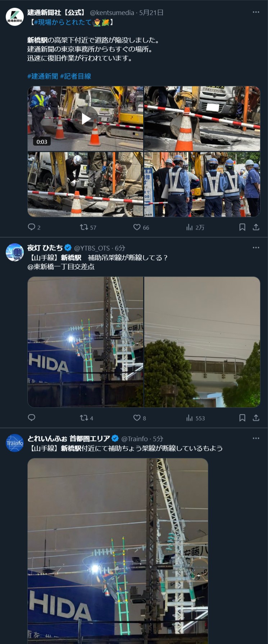Play the 0:03 video of the road collapse
This screenshot has height=644, width=268.
86,119
